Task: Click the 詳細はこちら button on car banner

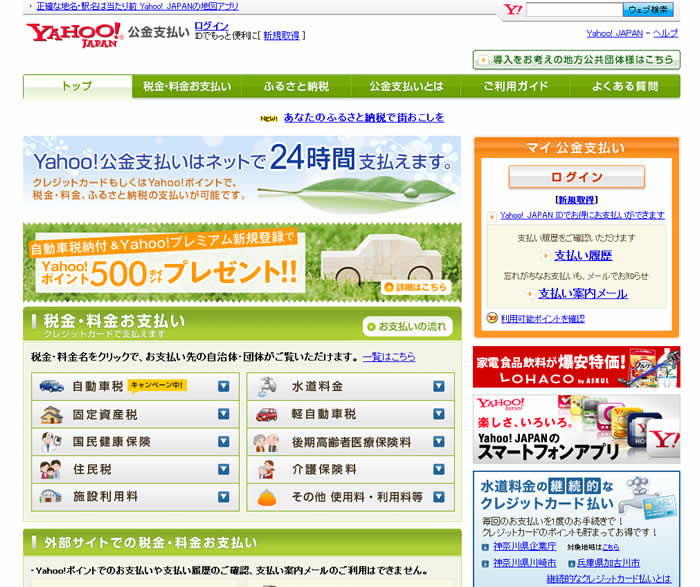Action: (416, 287)
